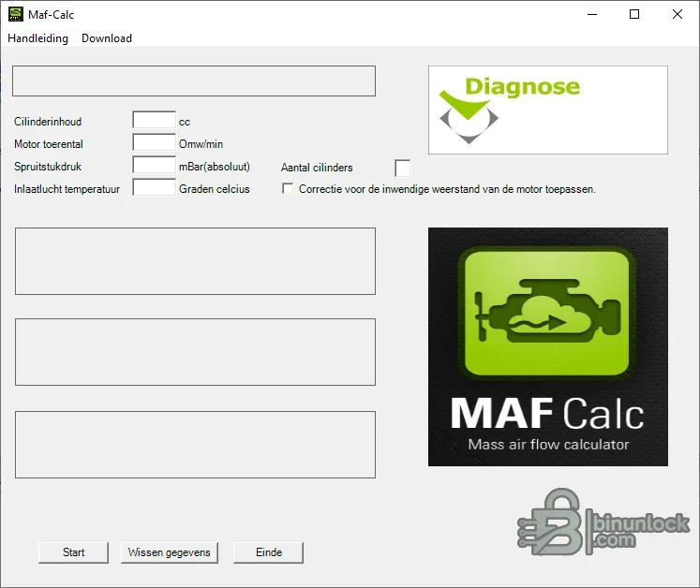Click the Motor toerental label
Image resolution: width=700 pixels, height=588 pixels.
pos(49,144)
